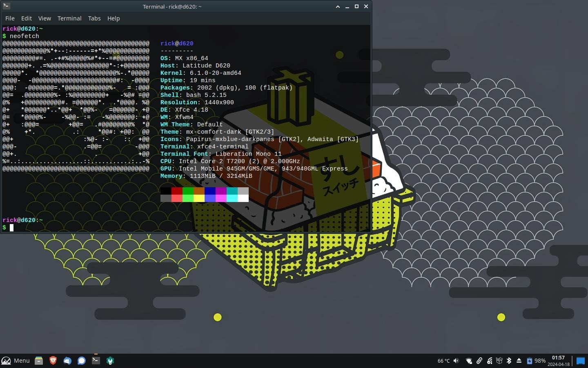Image resolution: width=588 pixels, height=368 pixels.
Task: Open the Terminal menu in the menu bar
Action: [69, 18]
